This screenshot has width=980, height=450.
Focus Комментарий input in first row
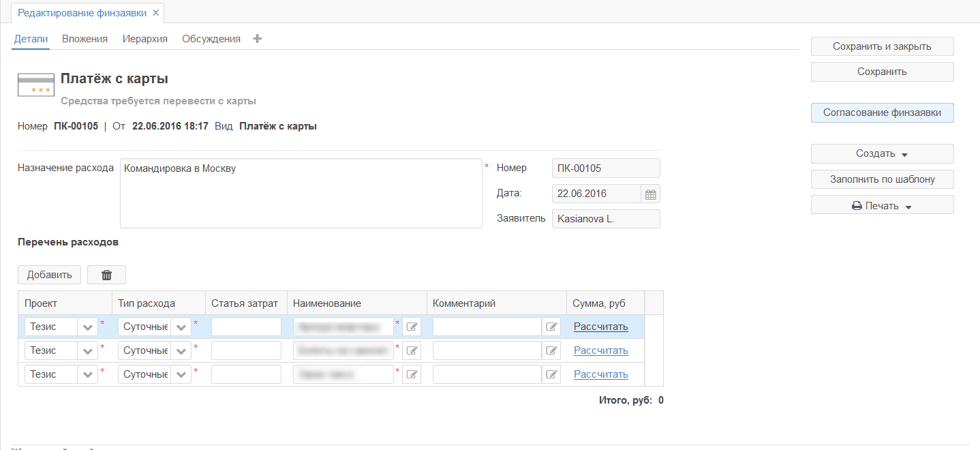pos(487,327)
